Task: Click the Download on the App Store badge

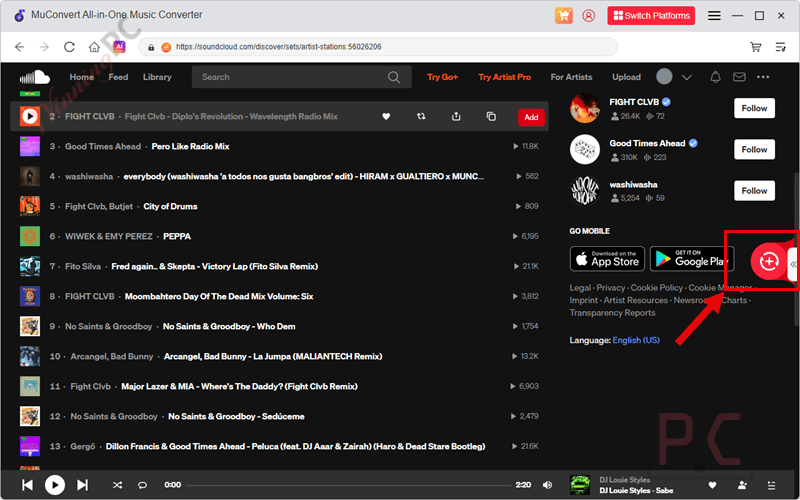Action: (607, 259)
